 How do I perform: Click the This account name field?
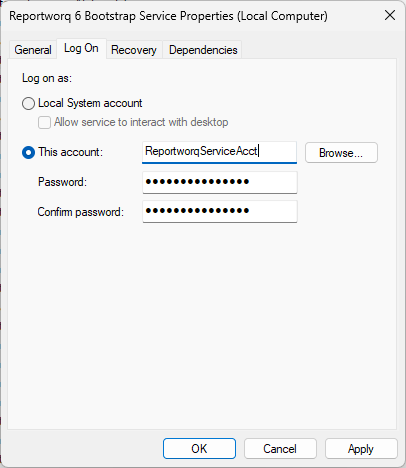coord(219,152)
